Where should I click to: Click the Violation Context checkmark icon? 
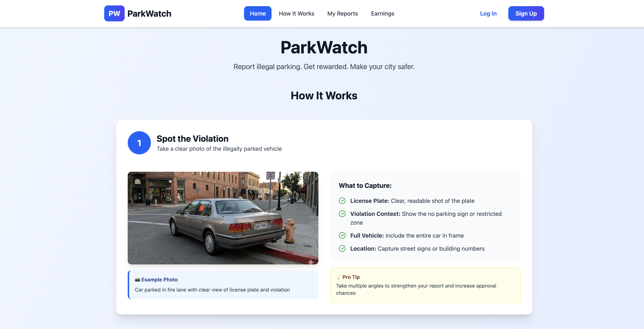coord(342,214)
